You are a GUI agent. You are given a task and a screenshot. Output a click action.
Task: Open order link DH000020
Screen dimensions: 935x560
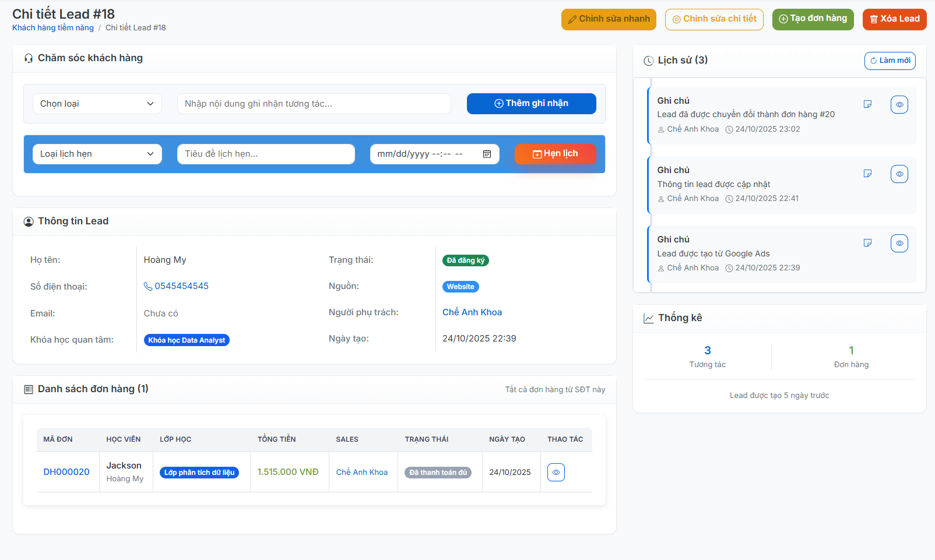pyautogui.click(x=66, y=472)
